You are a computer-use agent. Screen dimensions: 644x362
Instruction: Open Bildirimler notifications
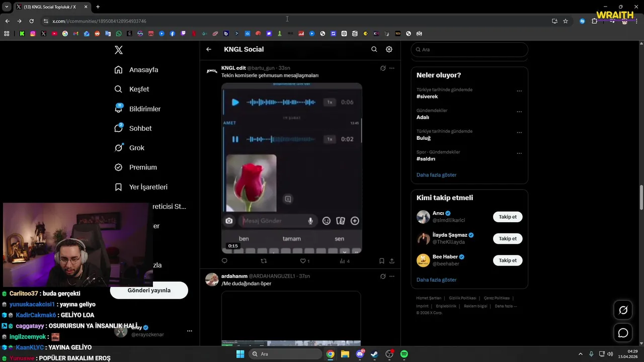coord(137,109)
